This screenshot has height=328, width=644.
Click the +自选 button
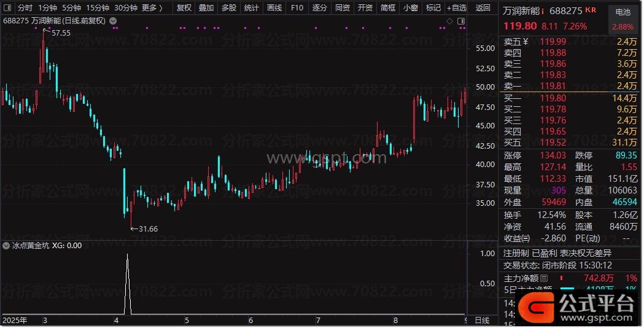tap(456, 8)
